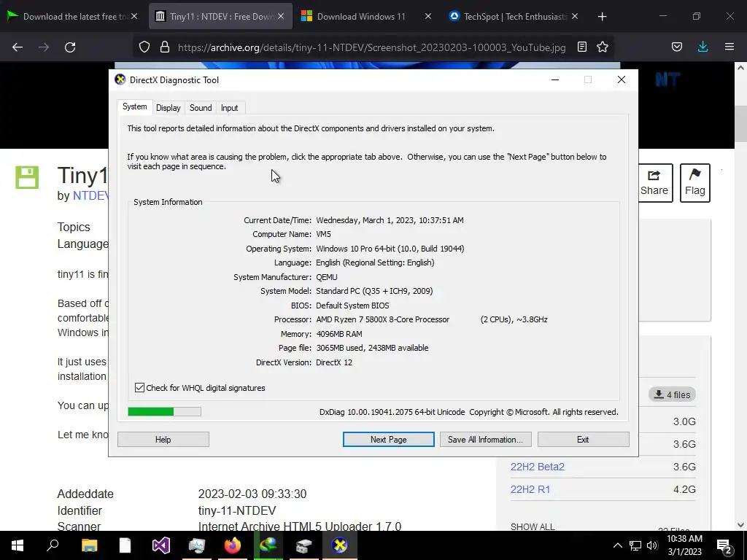The image size is (747, 560).
Task: Close the Tiny11 NTDEV browser tab
Action: pyautogui.click(x=281, y=17)
